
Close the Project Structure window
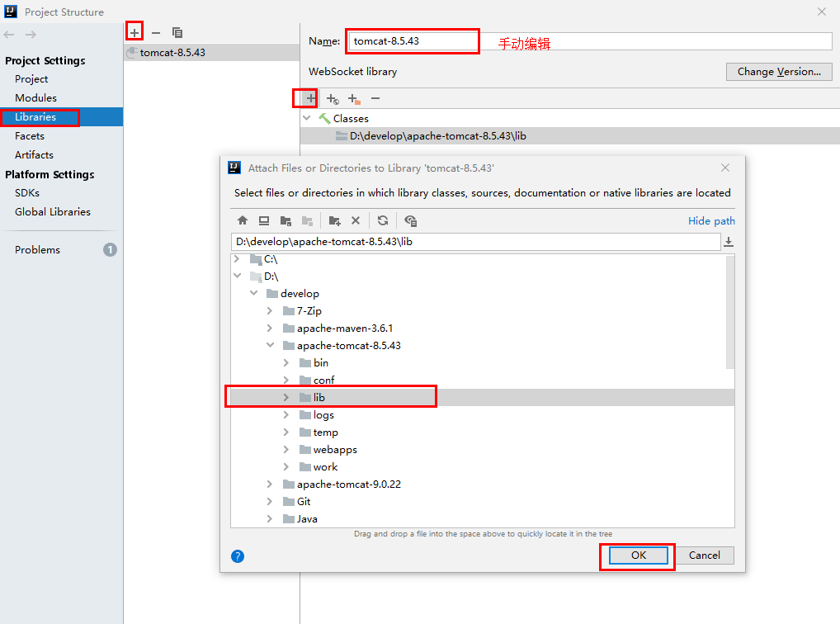point(822,12)
